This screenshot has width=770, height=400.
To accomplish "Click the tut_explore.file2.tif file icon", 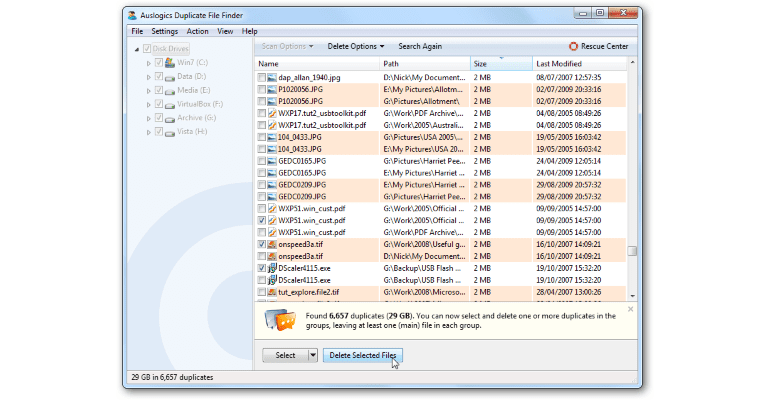I will tap(272, 293).
